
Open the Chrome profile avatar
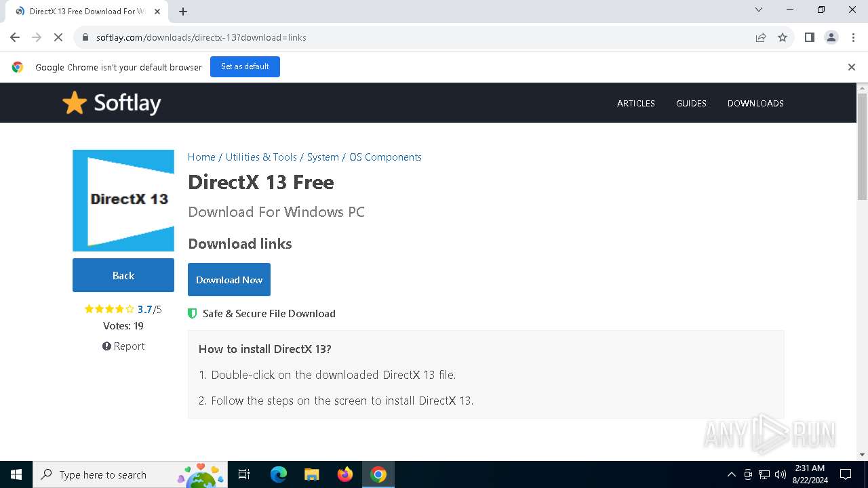(831, 37)
